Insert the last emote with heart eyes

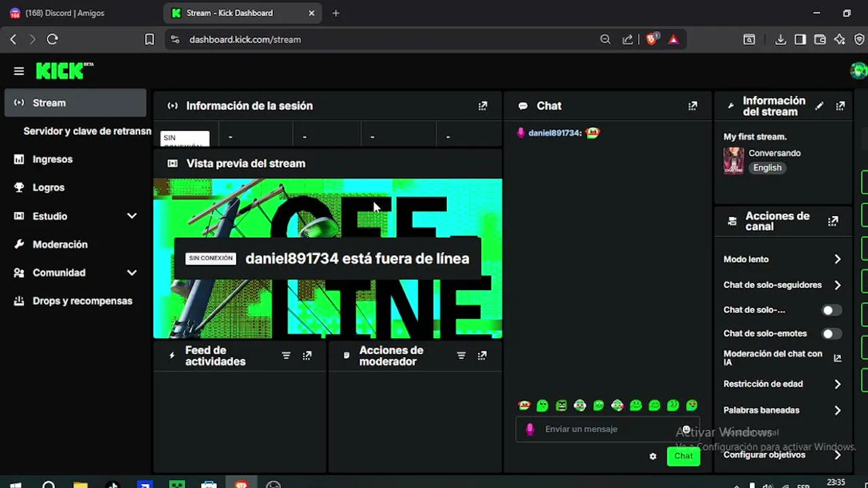pyautogui.click(x=692, y=405)
